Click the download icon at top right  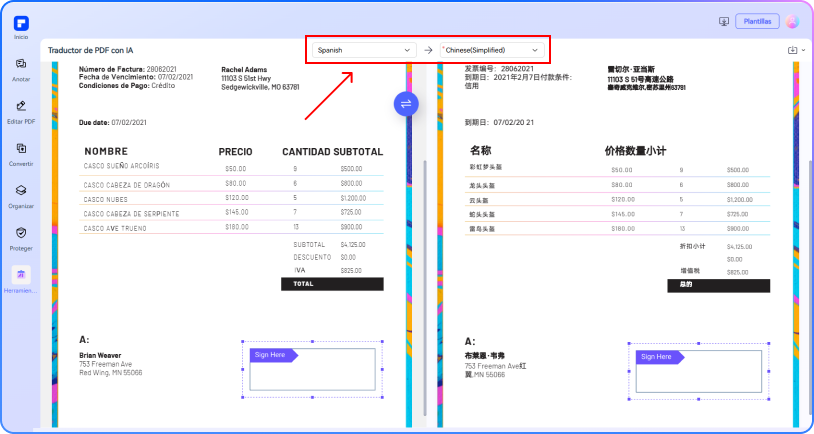[792, 50]
